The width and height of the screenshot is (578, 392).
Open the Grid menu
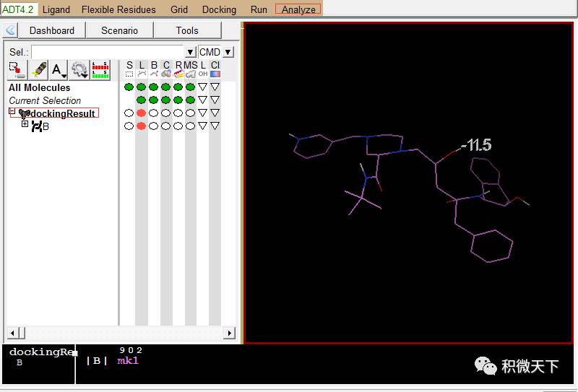[179, 9]
